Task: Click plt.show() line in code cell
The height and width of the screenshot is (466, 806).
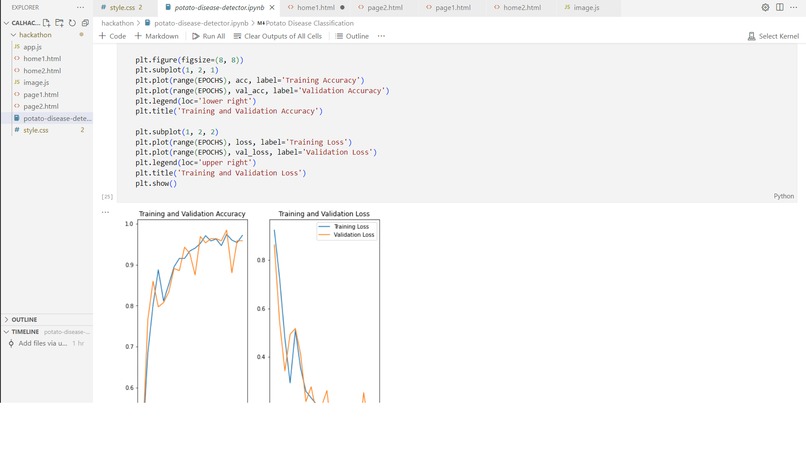Action: [x=156, y=183]
